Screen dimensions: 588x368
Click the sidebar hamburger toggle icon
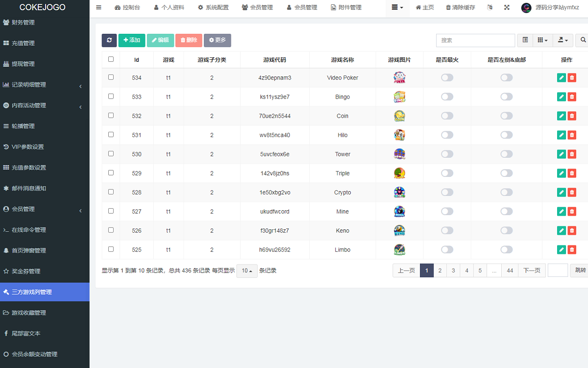coord(98,7)
